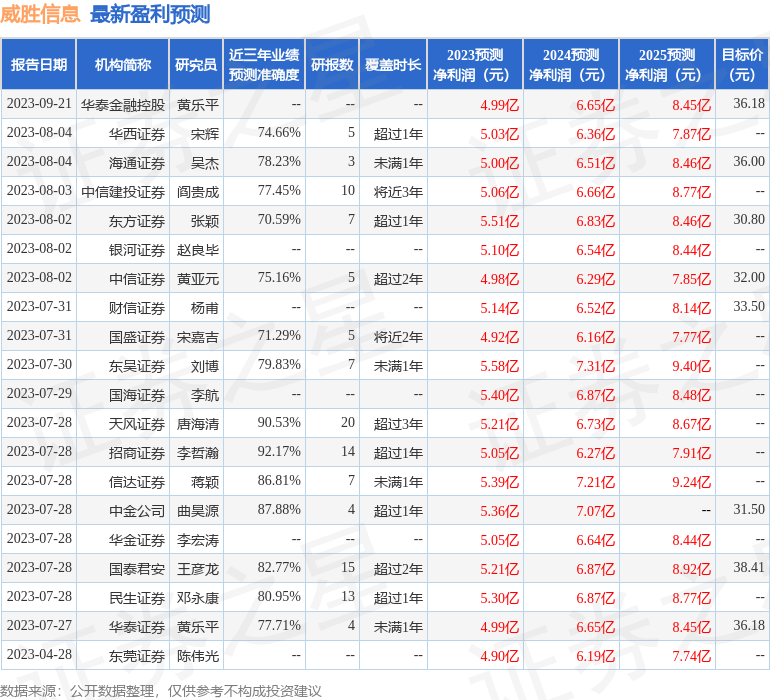
Task: Select institution 天风证券
Action: point(137,423)
